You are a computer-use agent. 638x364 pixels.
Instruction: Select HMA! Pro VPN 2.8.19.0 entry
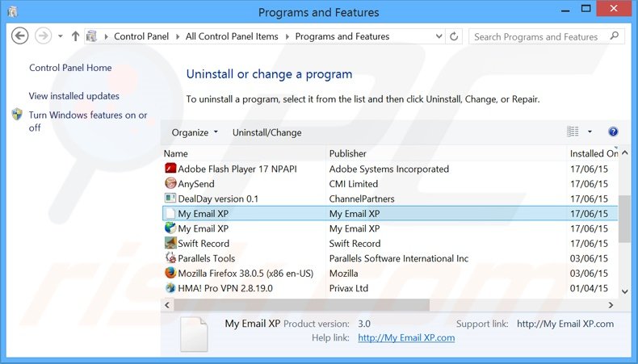(225, 288)
